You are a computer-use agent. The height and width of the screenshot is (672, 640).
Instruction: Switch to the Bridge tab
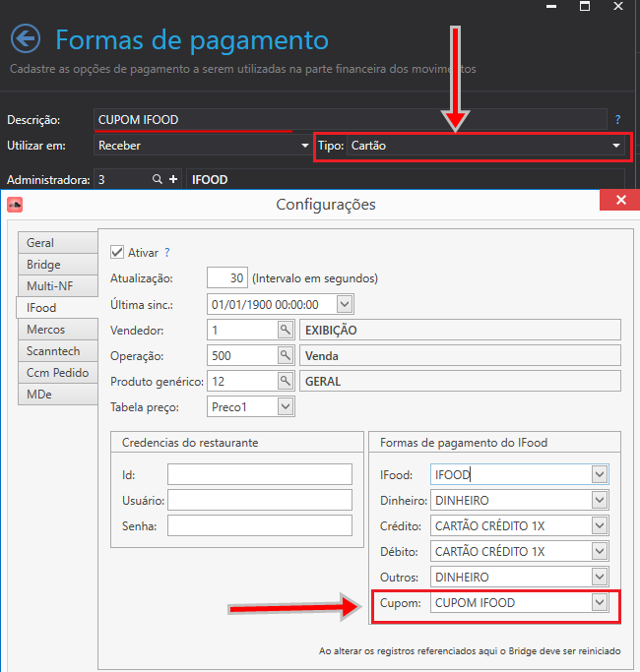click(x=58, y=265)
